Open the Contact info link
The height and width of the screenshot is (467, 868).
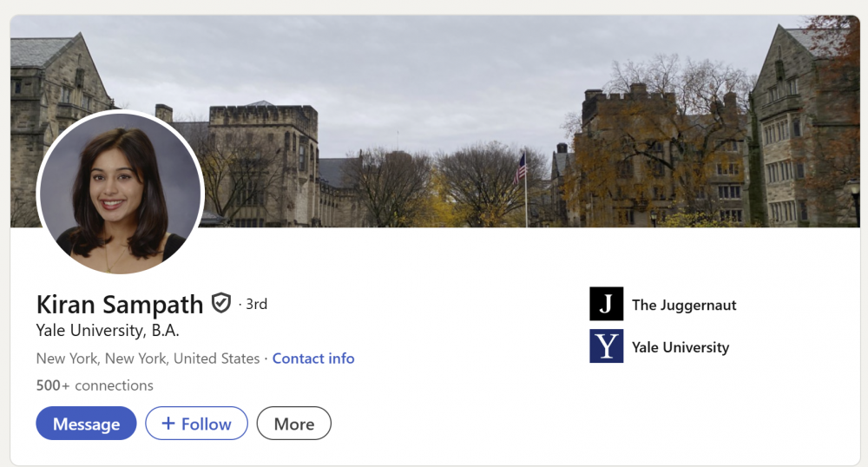(313, 358)
